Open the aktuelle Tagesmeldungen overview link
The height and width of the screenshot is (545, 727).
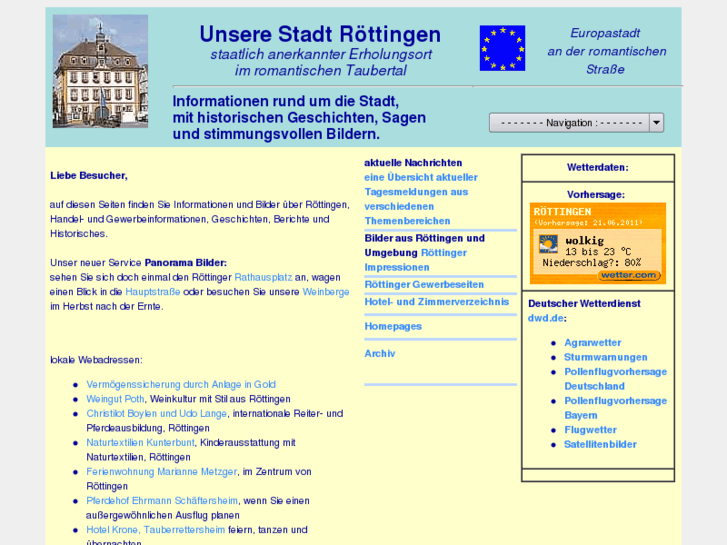click(x=421, y=199)
